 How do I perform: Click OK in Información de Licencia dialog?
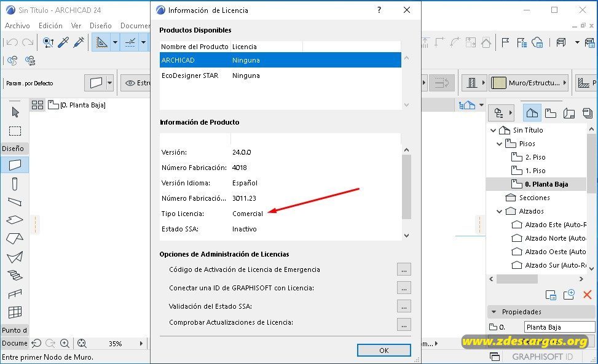coord(384,350)
